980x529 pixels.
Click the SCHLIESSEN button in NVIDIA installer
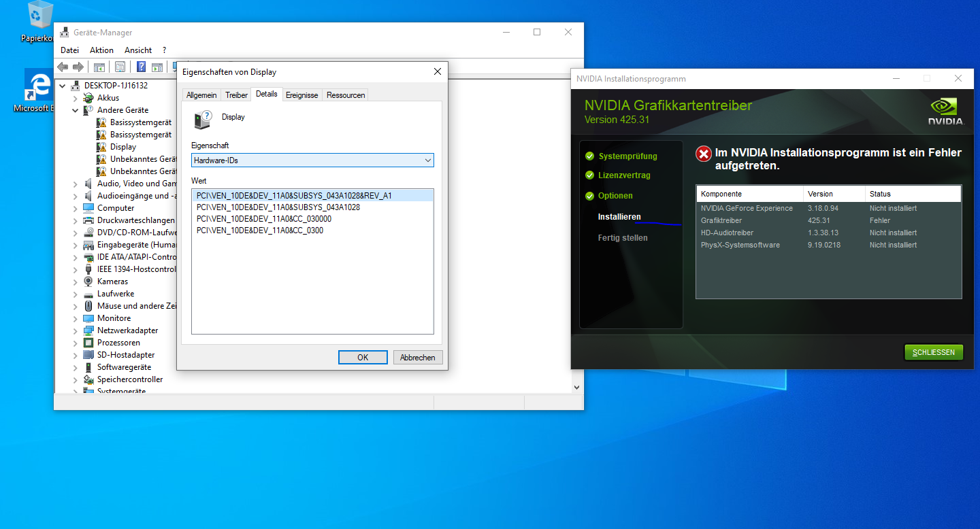[934, 352]
